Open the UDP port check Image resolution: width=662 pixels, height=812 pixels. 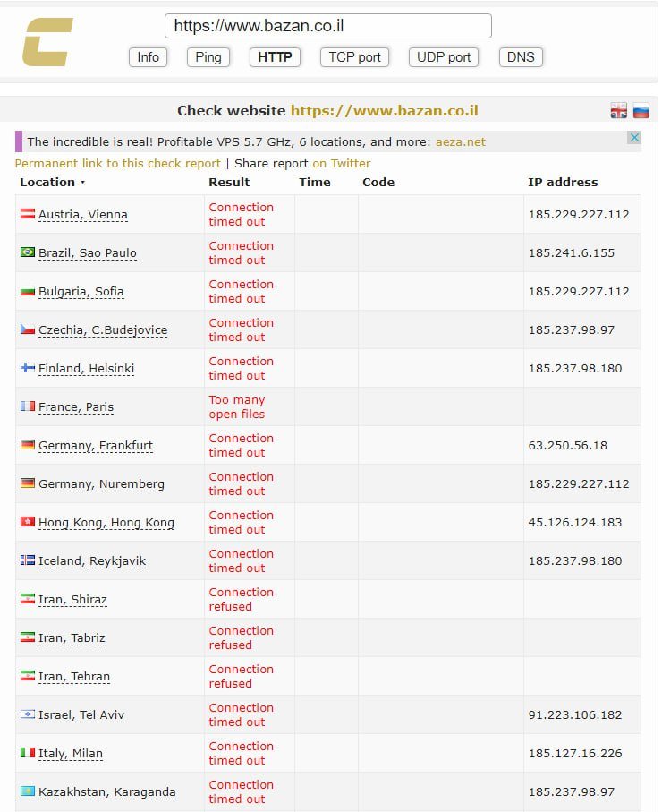click(444, 57)
